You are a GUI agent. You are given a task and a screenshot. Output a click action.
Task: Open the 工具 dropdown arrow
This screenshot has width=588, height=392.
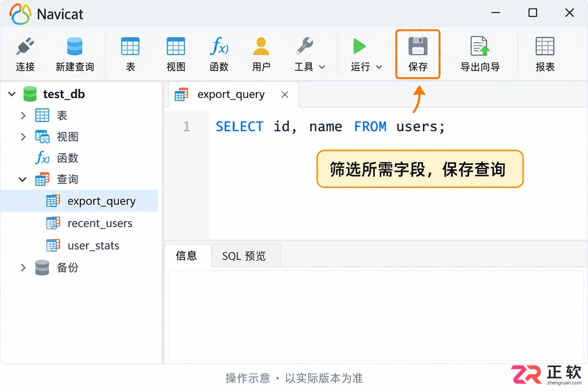[x=322, y=67]
